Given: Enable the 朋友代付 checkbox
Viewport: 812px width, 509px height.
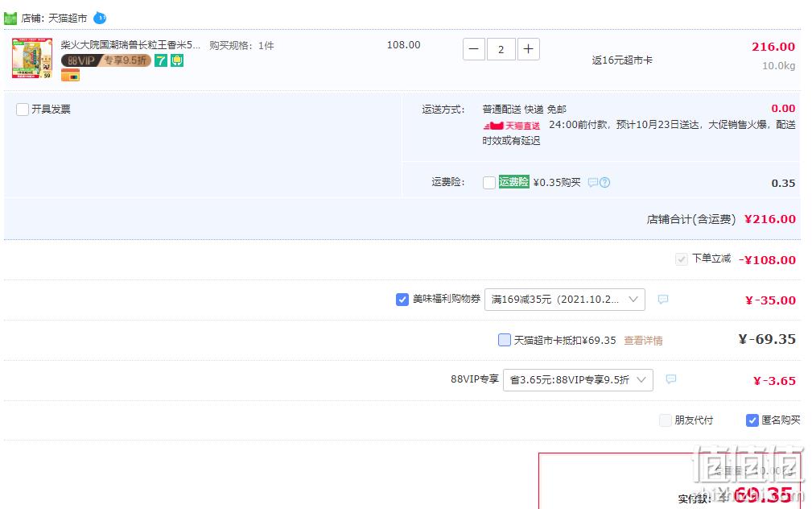Looking at the screenshot, I should click(x=666, y=420).
